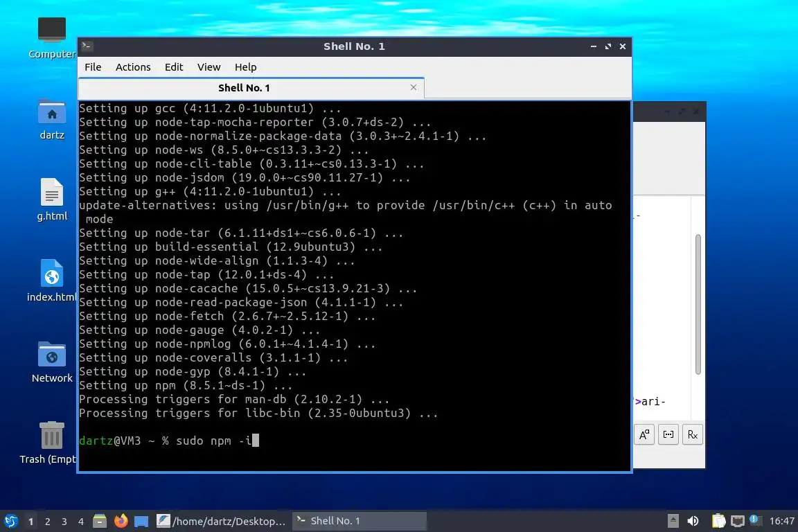798x532 pixels.
Task: Click the 'Setting up node-jsdom' line
Action: 245,177
